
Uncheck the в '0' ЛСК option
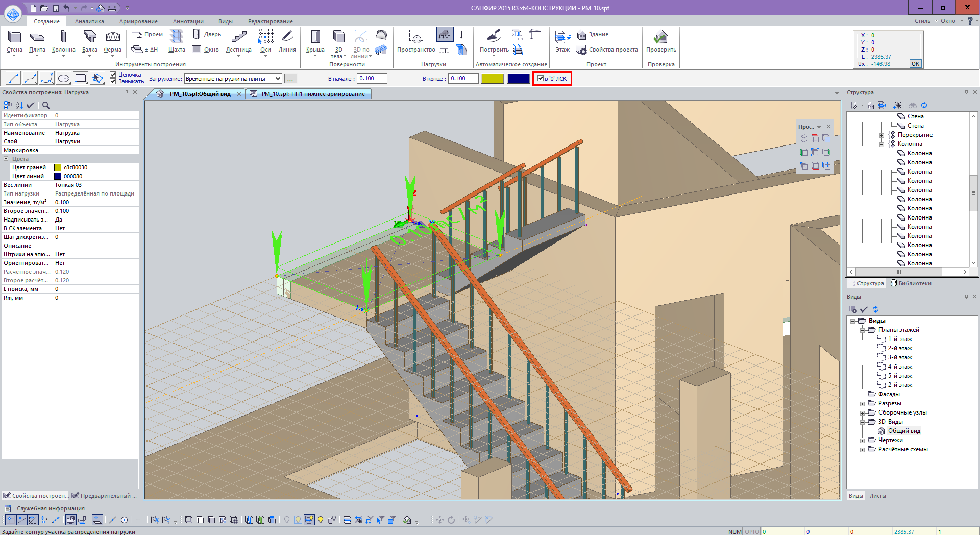pyautogui.click(x=541, y=79)
